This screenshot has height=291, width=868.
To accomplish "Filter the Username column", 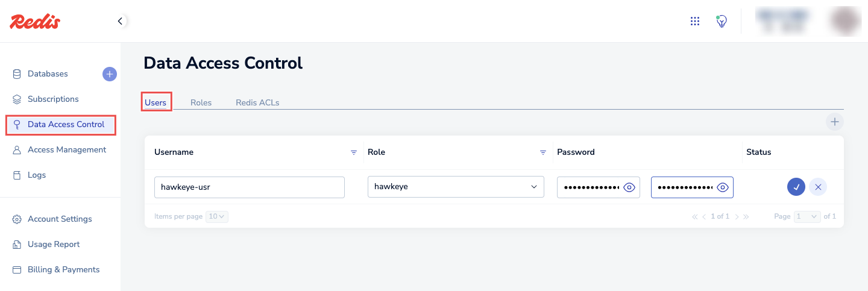I will (354, 152).
